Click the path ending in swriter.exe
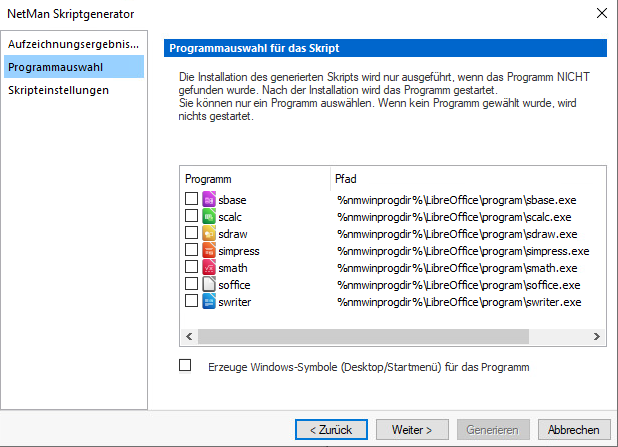The width and height of the screenshot is (618, 447). pos(459,302)
